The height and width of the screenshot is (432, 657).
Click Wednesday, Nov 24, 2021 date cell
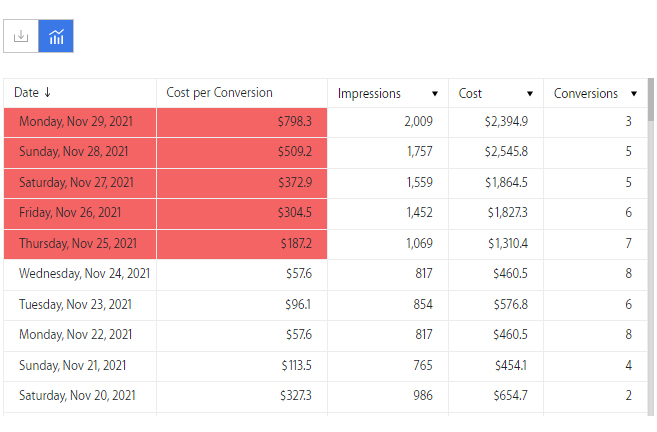coord(80,274)
